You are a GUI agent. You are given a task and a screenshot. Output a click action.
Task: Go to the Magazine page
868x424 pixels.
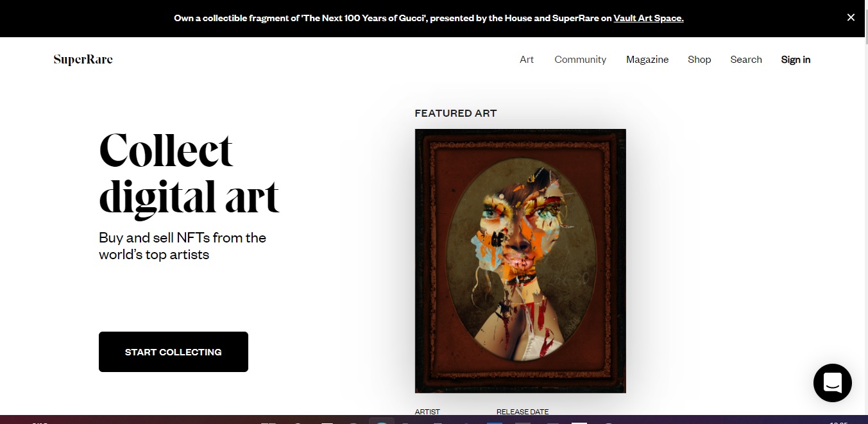(x=647, y=60)
